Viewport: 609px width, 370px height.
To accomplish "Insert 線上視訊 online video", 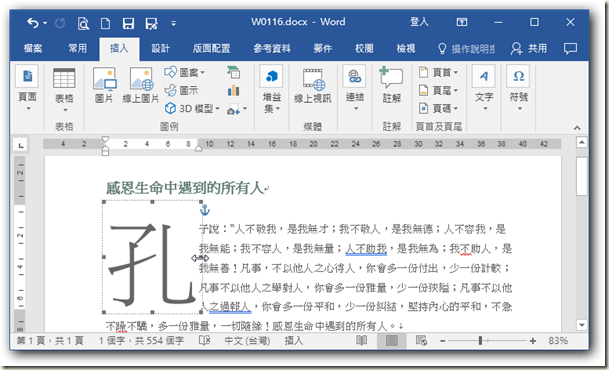I will click(313, 86).
